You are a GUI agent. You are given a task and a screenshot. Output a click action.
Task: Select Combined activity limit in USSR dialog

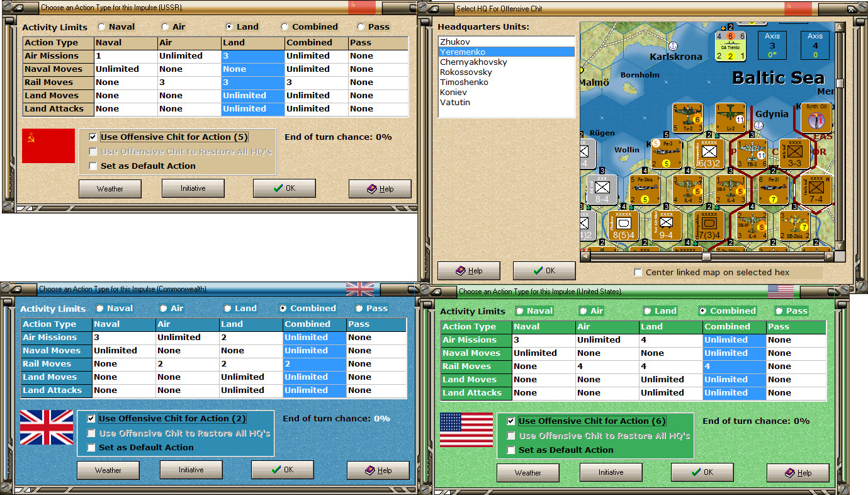pos(285,27)
